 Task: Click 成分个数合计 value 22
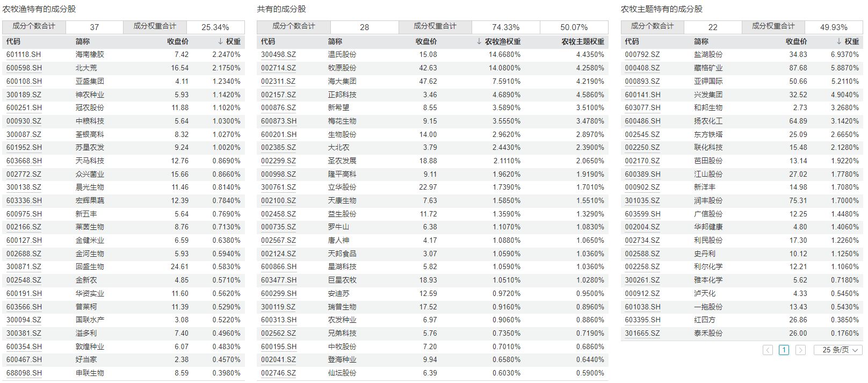(713, 27)
